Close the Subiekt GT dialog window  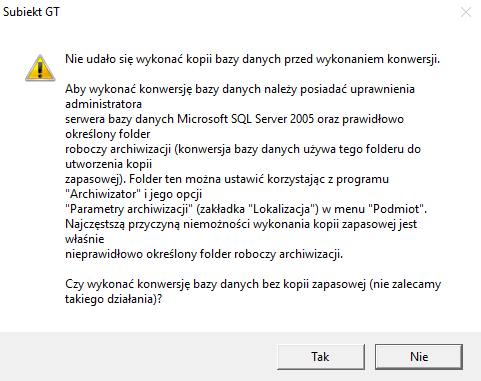pyautogui.click(x=466, y=12)
